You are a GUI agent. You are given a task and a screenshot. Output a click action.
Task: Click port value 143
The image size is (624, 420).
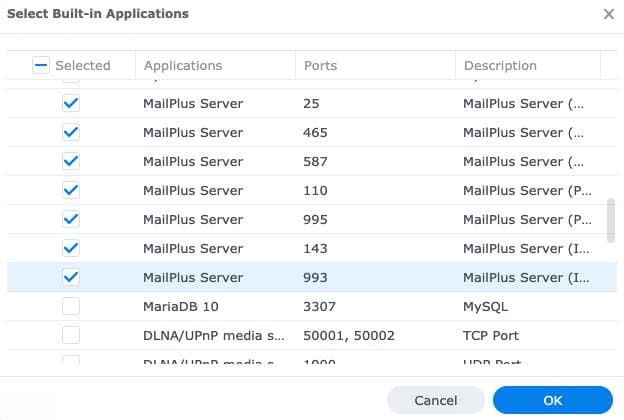tap(315, 248)
